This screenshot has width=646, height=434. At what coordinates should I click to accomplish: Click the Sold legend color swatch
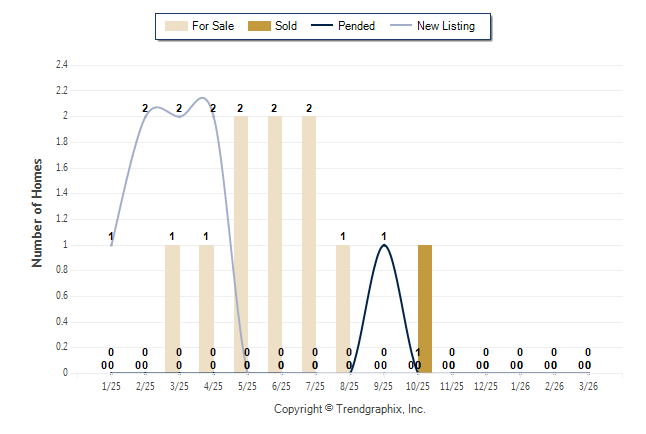click(x=258, y=26)
